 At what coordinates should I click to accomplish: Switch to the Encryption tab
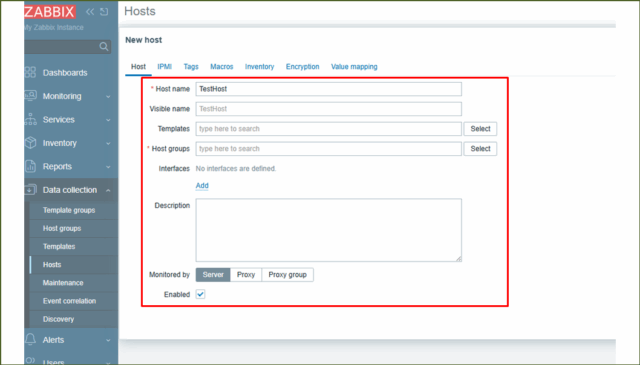[x=302, y=67]
